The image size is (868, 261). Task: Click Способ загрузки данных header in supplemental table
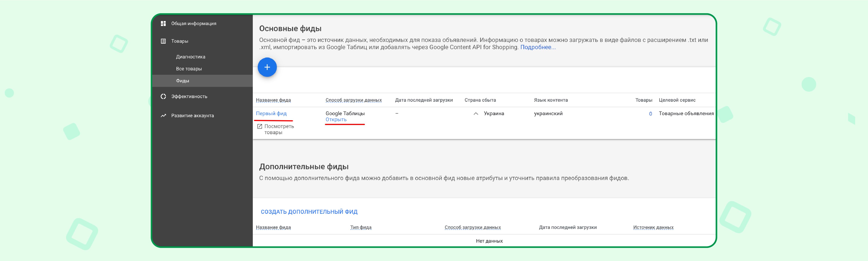[x=472, y=227]
